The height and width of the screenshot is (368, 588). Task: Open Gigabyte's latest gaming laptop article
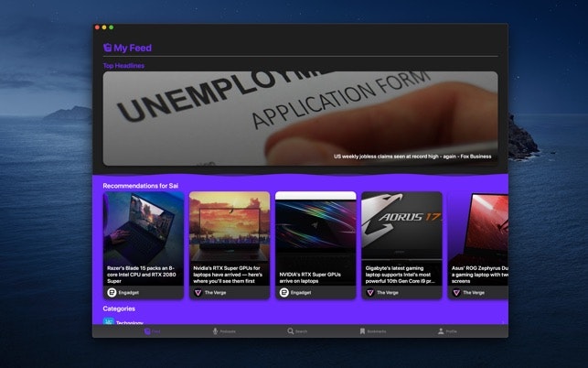[401, 245]
